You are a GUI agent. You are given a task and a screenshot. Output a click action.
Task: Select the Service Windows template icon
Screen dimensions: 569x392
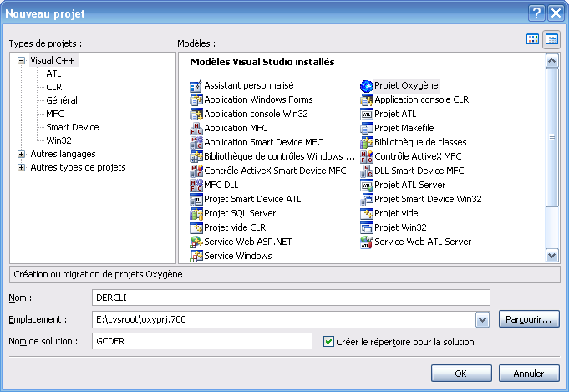coord(196,256)
